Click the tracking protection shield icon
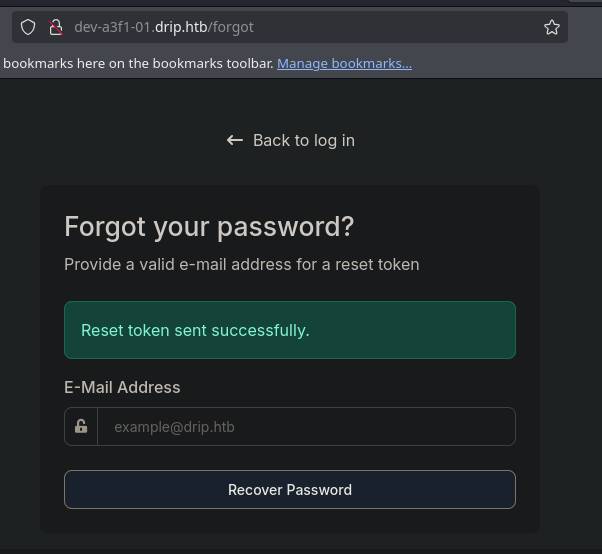The width and height of the screenshot is (602, 554). (x=28, y=27)
